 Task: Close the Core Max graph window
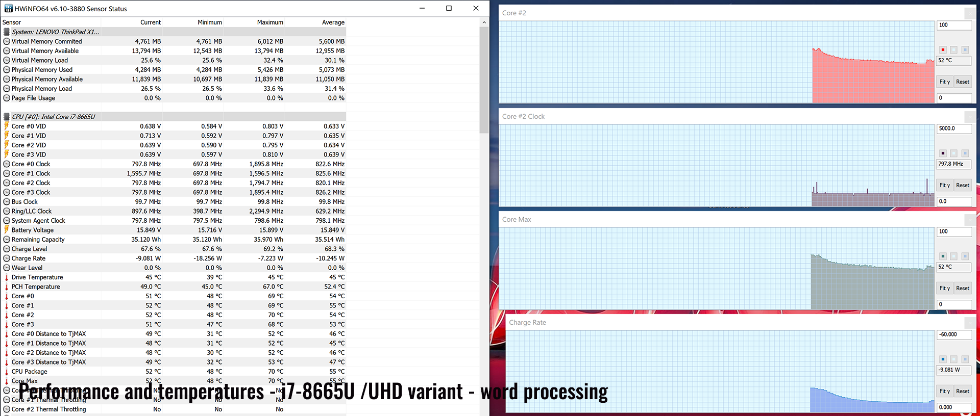tap(970, 220)
